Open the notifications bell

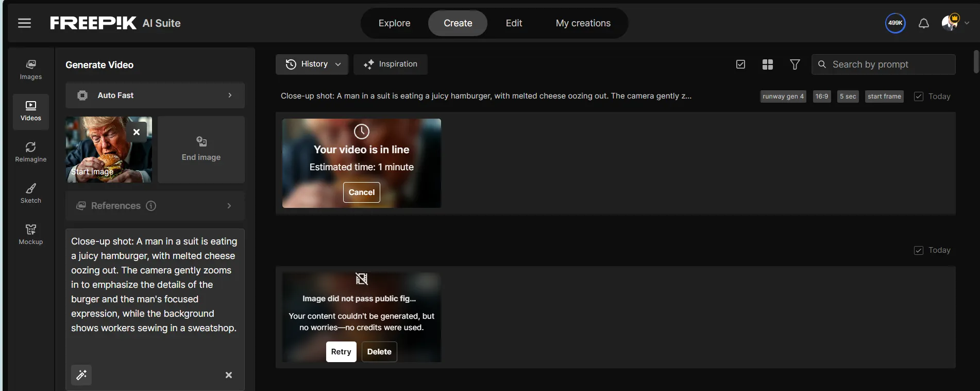(923, 23)
